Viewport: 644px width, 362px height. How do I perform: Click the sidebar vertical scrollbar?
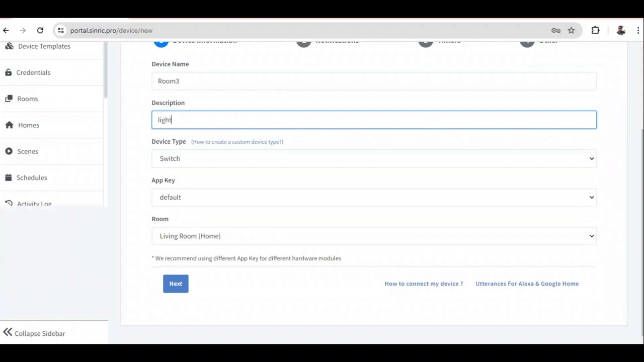pos(106,69)
